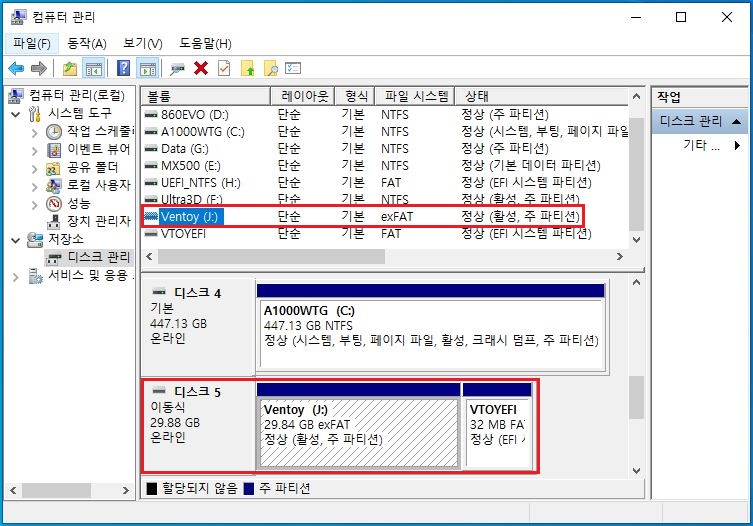This screenshot has height=526, width=753.
Task: Click the black 할당되지 않음 legend swatch
Action: click(152, 489)
